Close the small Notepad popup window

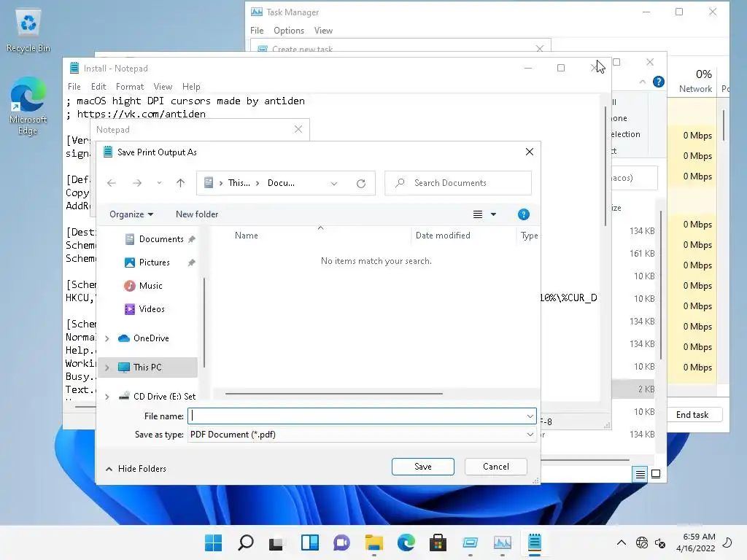click(x=298, y=130)
